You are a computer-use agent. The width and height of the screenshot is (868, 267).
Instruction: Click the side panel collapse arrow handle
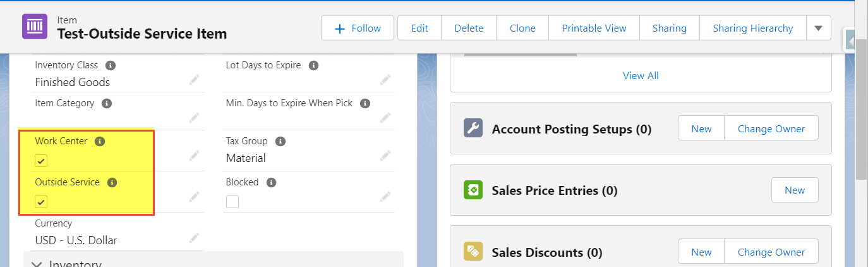pyautogui.click(x=851, y=42)
